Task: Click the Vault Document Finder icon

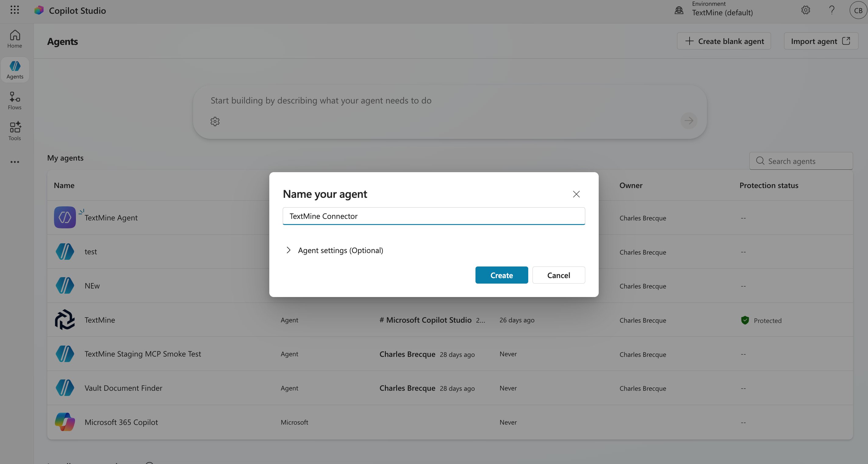Action: (x=65, y=388)
